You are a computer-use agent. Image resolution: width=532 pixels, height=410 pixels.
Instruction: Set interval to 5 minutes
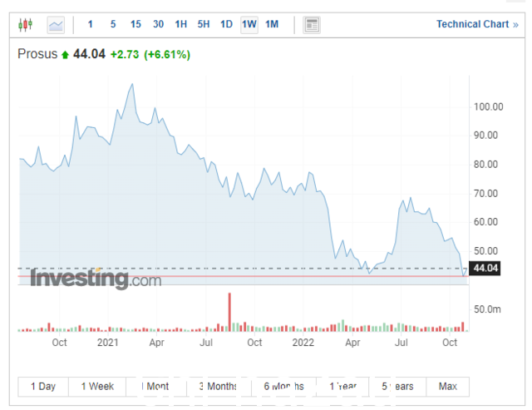point(113,24)
